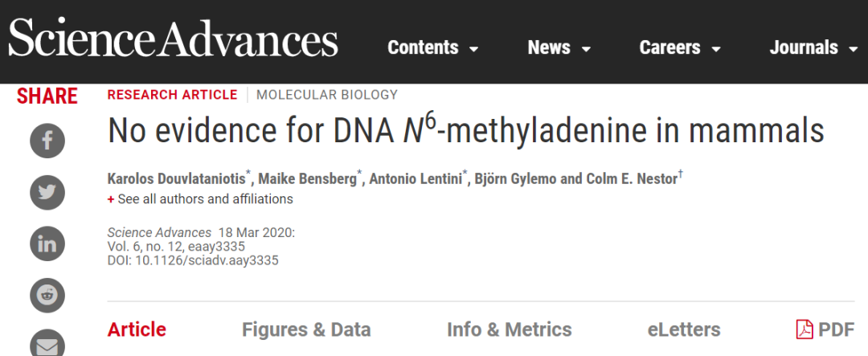Viewport: 868px width, 356px height.
Task: Share the article on LinkedIn
Action: pyautogui.click(x=47, y=243)
